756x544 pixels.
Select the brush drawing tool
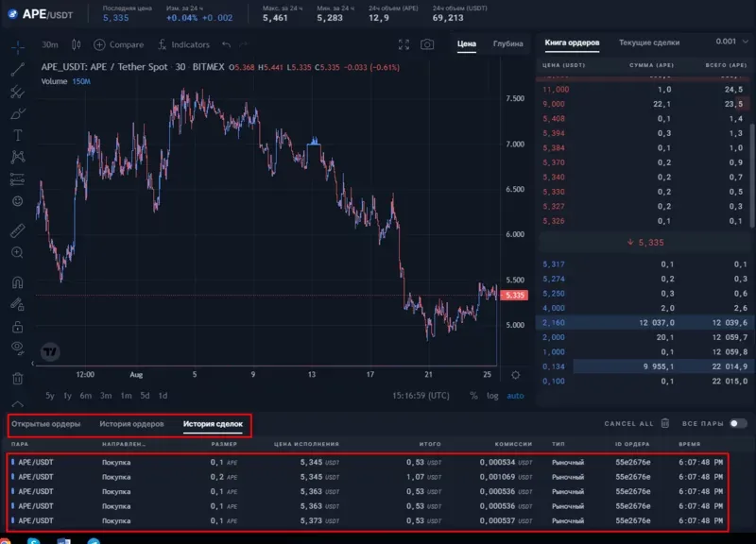click(x=18, y=113)
